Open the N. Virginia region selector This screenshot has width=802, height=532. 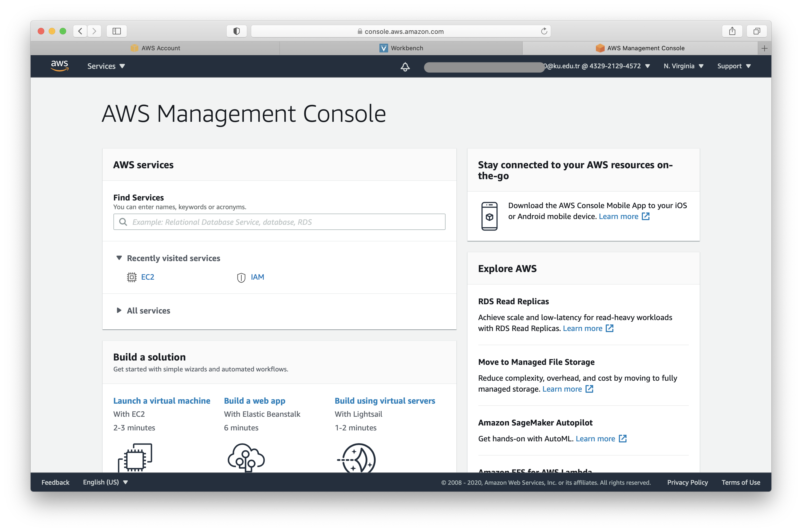(683, 66)
